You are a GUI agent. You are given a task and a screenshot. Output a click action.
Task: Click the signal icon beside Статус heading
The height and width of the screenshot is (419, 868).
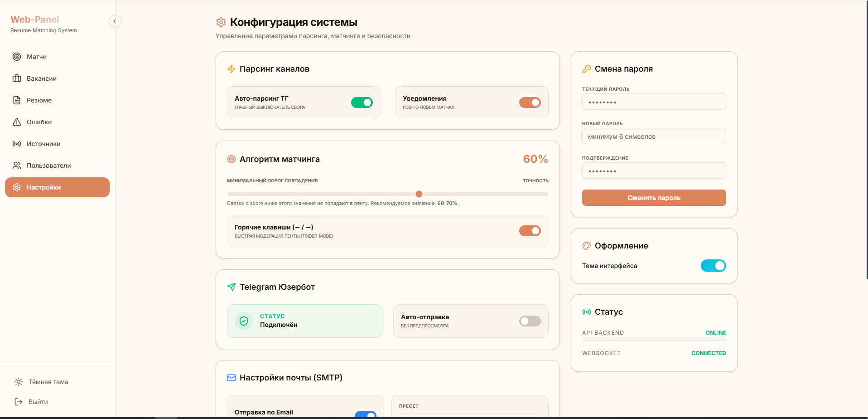click(x=587, y=312)
